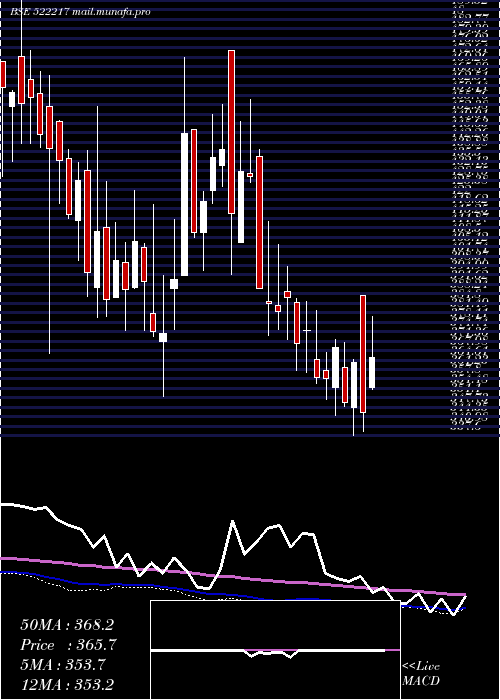
Task: Open the MACD inset chart panel
Action: pos(275,650)
